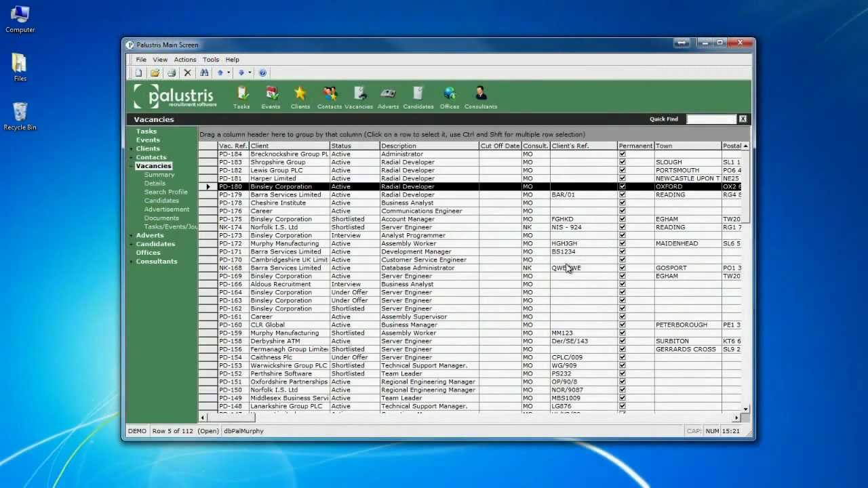The height and width of the screenshot is (488, 868).
Task: Select the PD-172 Murphy Manufacturing row
Action: [470, 243]
